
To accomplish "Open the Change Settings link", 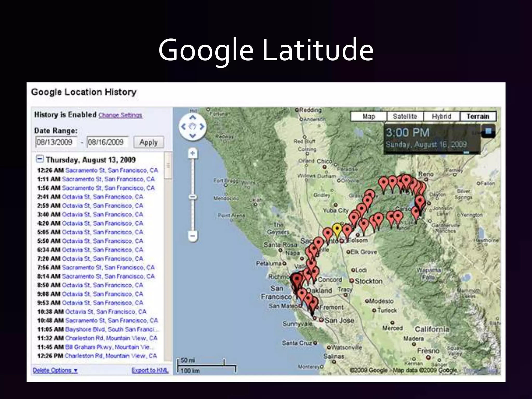I will click(x=120, y=115).
